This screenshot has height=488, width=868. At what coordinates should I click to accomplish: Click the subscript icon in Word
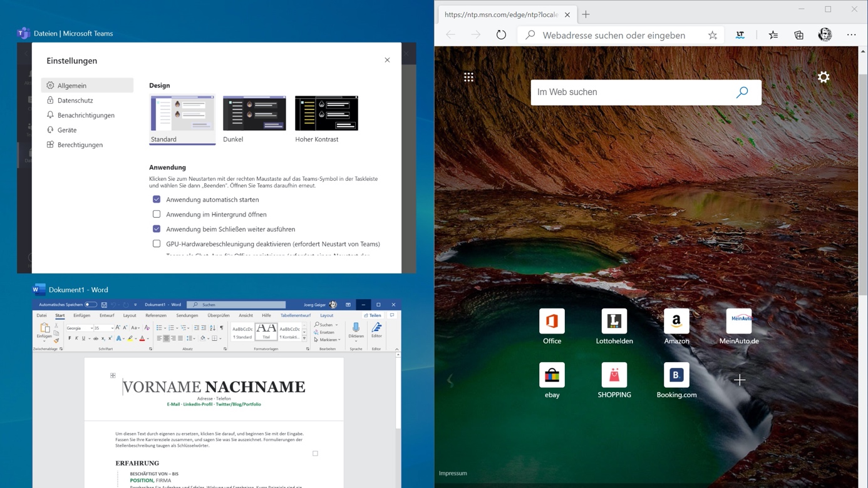pos(103,338)
